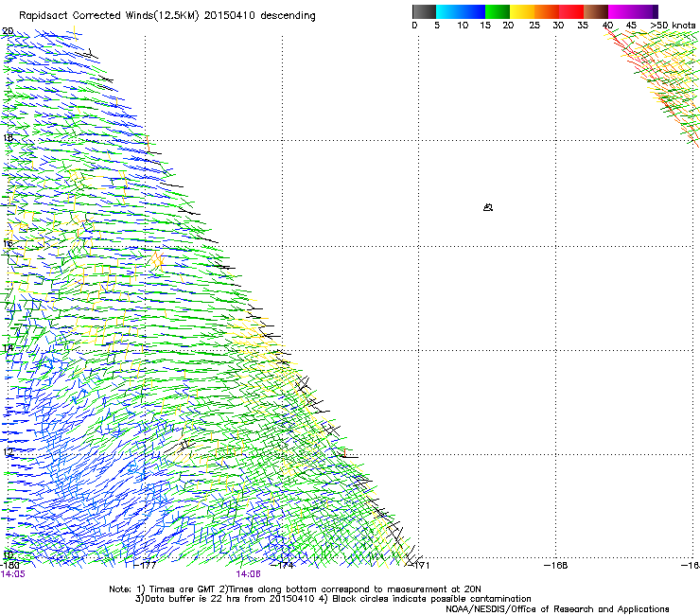Click the "25" legend scale label
This screenshot has width=700, height=615.
[x=534, y=25]
